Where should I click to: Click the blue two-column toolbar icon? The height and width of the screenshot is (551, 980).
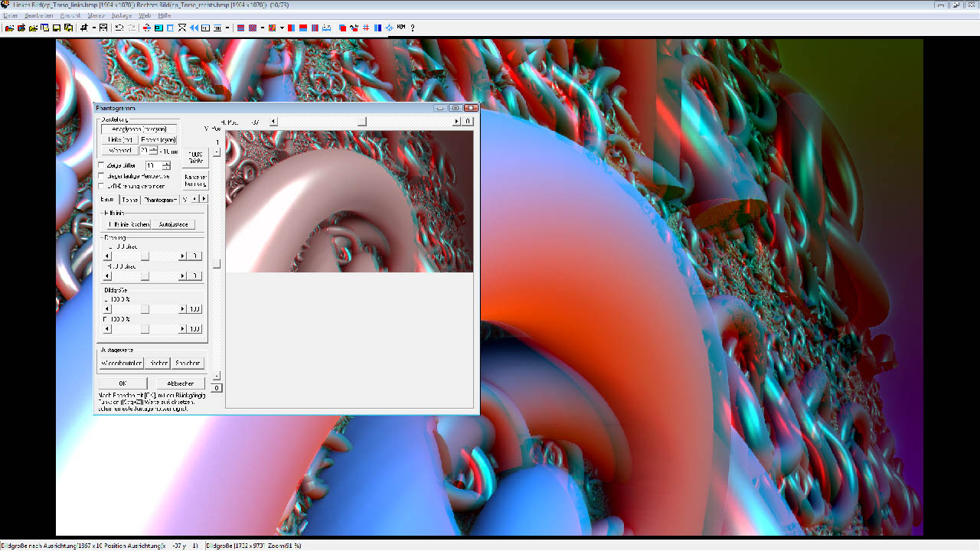tap(377, 28)
